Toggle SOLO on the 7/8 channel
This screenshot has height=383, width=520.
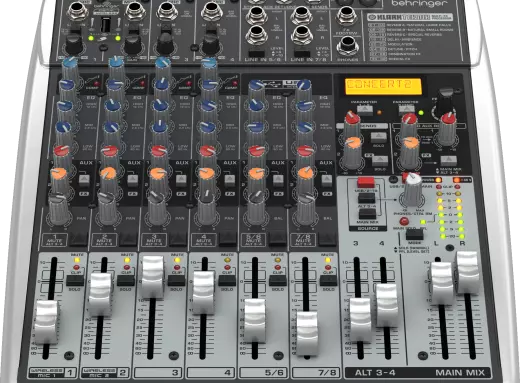(328, 281)
